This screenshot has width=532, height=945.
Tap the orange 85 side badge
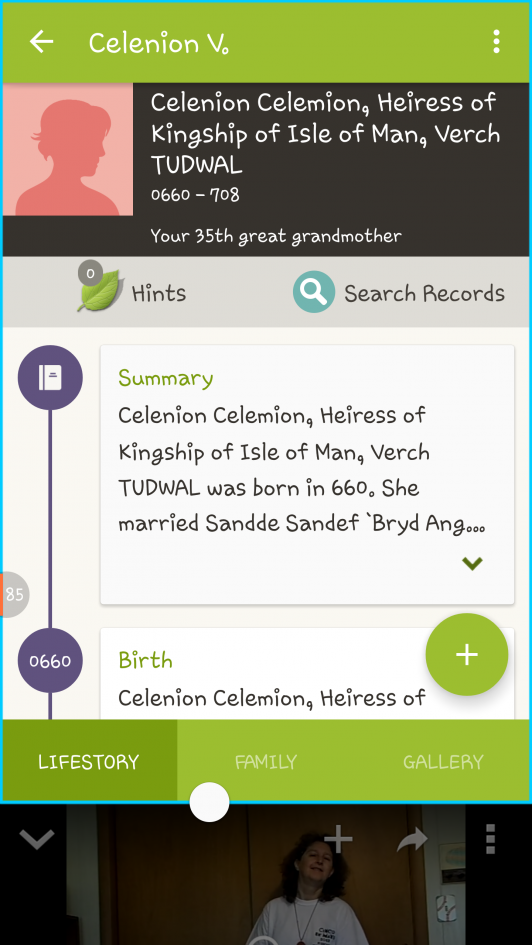pyautogui.click(x=14, y=595)
